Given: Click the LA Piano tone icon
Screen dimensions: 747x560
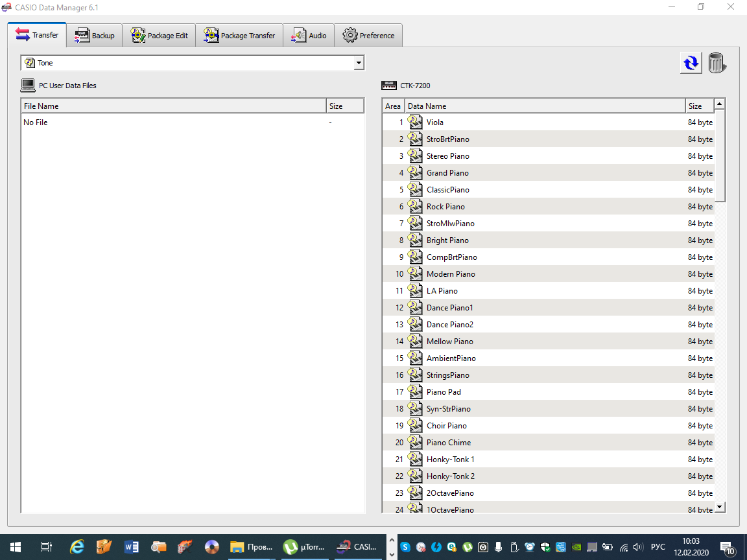Looking at the screenshot, I should coord(415,290).
